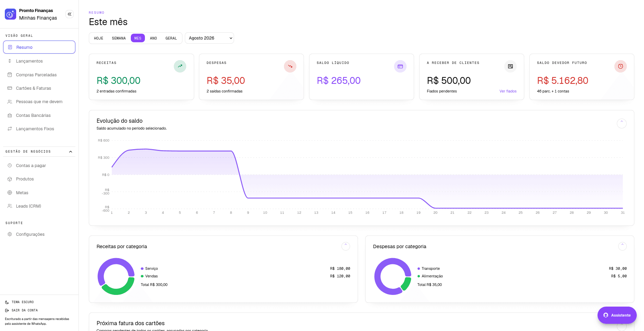644x331 pixels.
Task: Click the Despesas trending-down icon
Action: point(290,66)
